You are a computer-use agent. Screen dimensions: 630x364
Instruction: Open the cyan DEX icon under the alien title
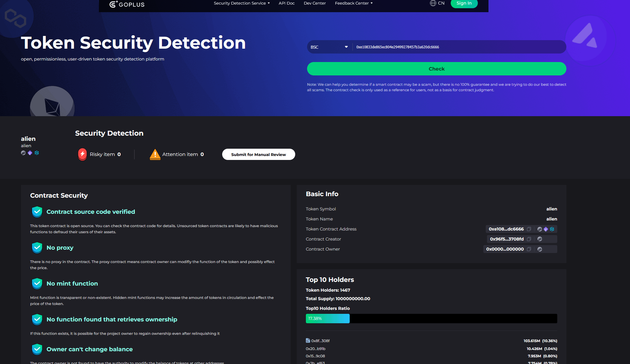tap(37, 153)
